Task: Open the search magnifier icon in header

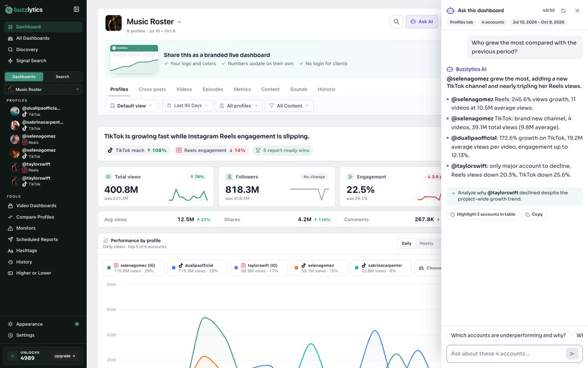Action: click(x=396, y=22)
